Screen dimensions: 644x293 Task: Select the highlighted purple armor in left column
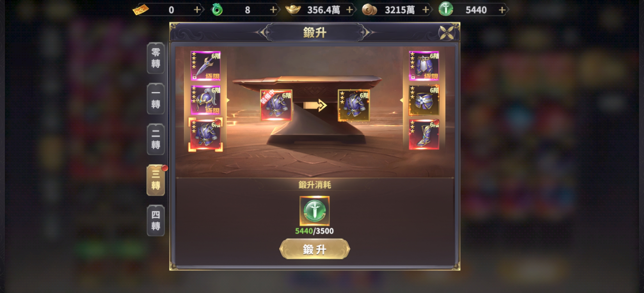point(205,135)
